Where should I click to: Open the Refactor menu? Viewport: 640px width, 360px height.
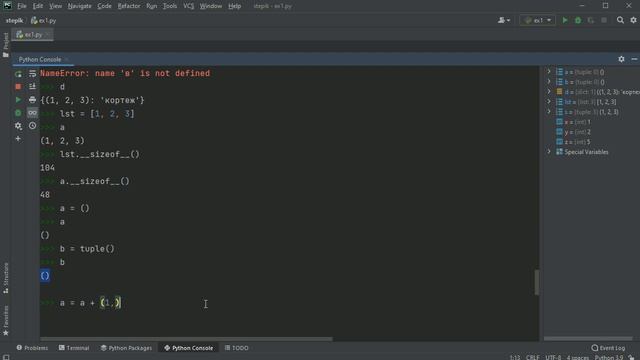click(129, 6)
